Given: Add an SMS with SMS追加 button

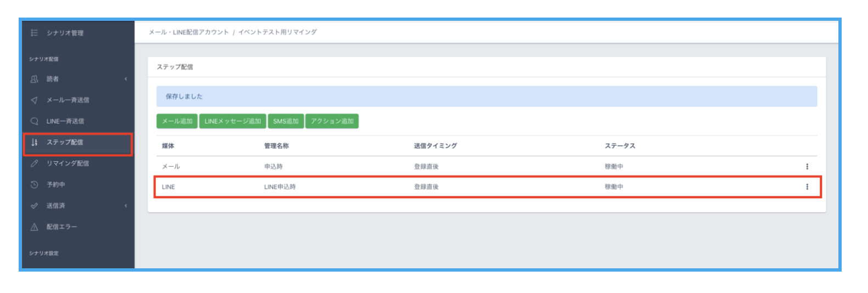Looking at the screenshot, I should point(285,121).
